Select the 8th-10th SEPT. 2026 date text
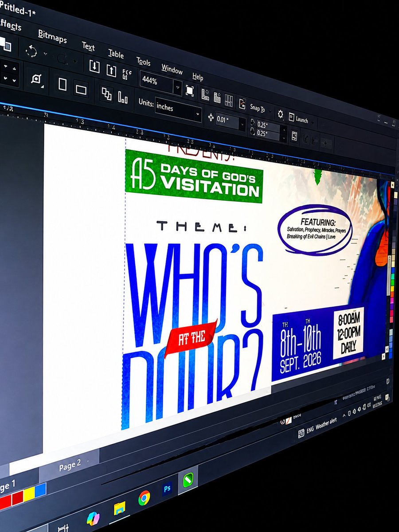399x532 pixels. pos(301,347)
